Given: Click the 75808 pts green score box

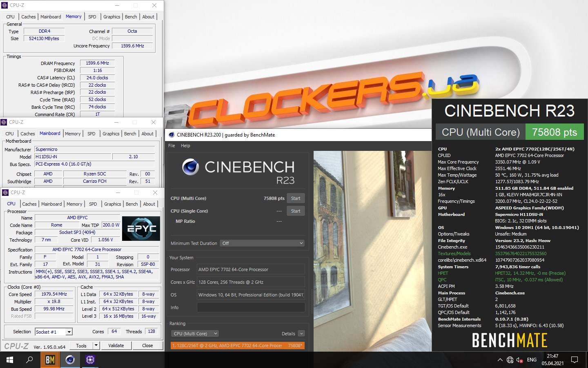Looking at the screenshot, I should 555,132.
